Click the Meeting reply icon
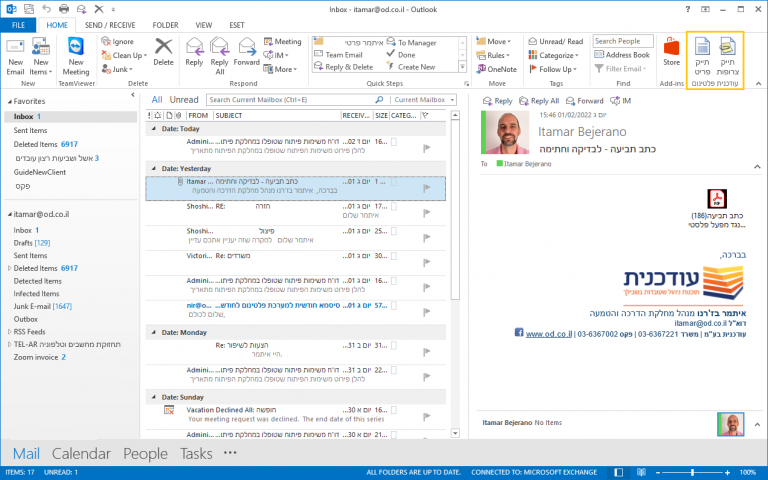Viewport: 768px width, 480px height. point(268,42)
